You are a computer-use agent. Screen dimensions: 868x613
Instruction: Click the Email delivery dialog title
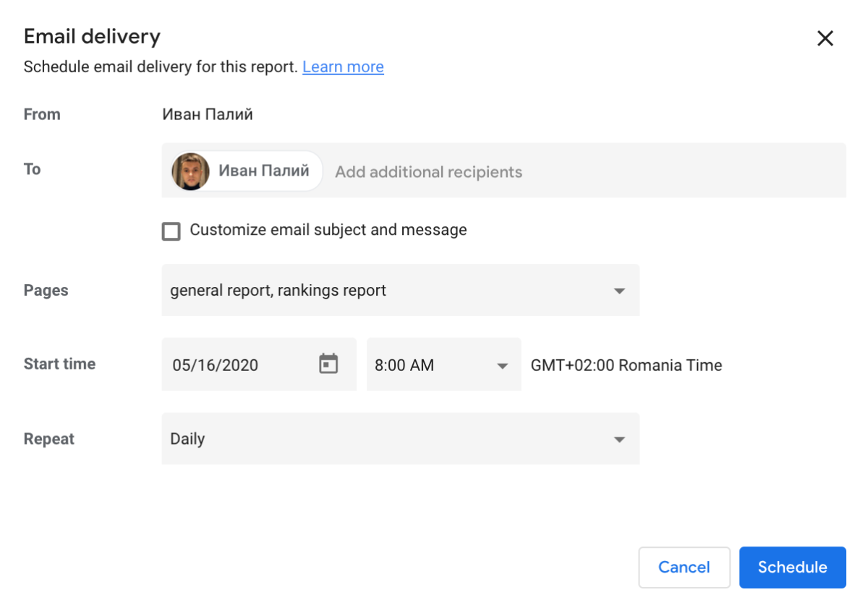click(x=92, y=37)
